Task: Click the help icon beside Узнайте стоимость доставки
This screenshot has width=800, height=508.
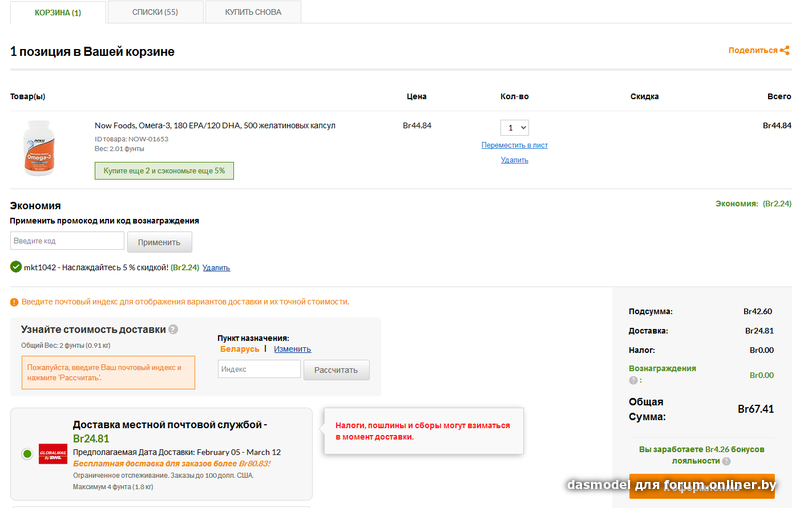Action: 173,329
